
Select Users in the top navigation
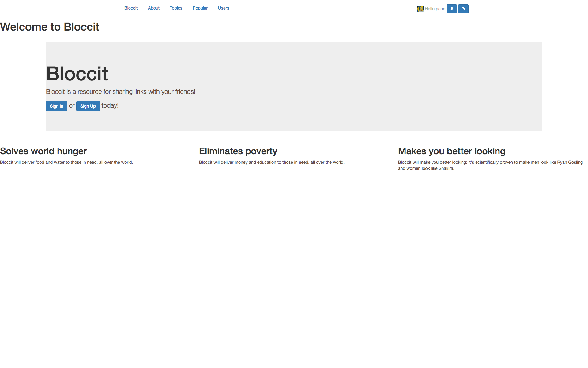point(223,8)
